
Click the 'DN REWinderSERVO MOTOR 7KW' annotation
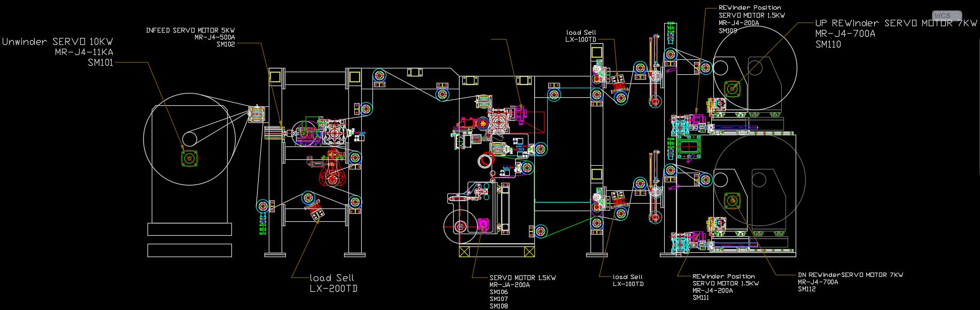click(850, 275)
